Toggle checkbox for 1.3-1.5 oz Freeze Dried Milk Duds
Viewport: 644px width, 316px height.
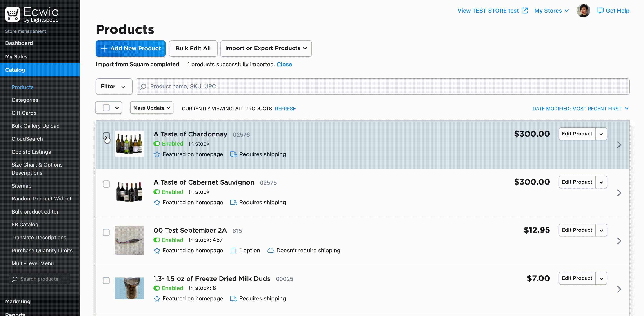click(x=106, y=280)
